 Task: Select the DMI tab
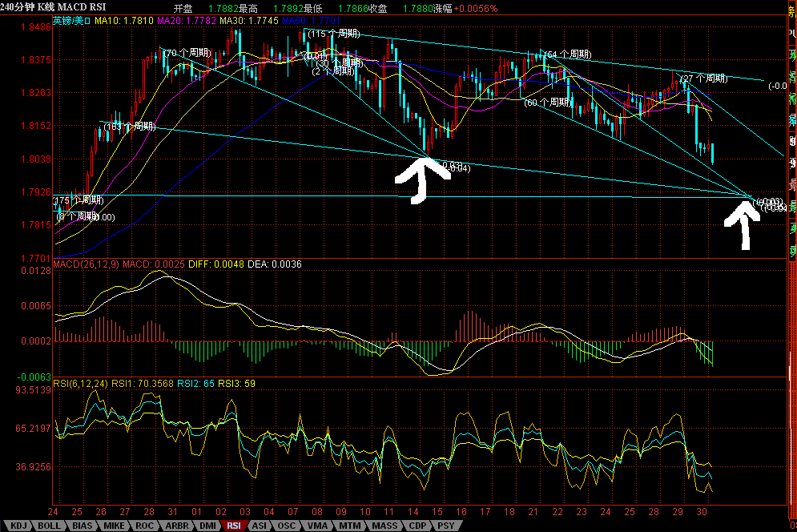tap(207, 526)
